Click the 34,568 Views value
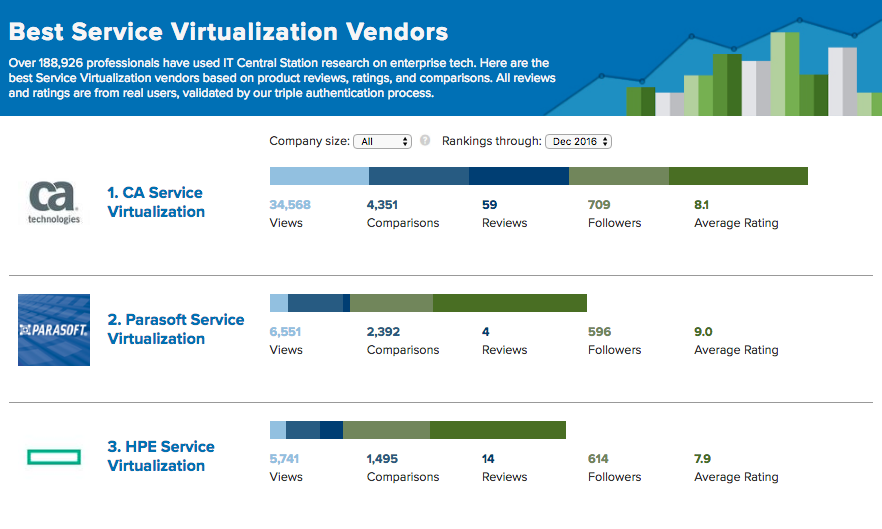882x529 pixels. click(290, 205)
